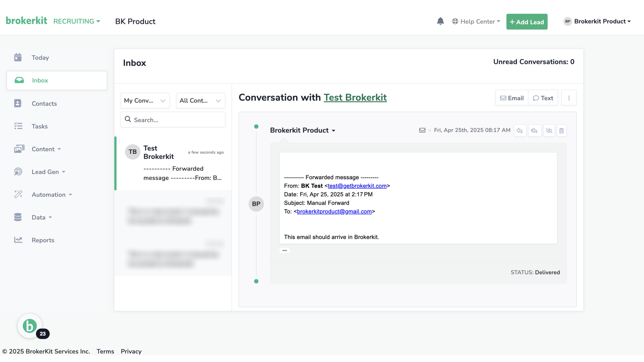Viewport: 644px width, 362px height.
Task: Click the Data database icon
Action: click(x=18, y=217)
